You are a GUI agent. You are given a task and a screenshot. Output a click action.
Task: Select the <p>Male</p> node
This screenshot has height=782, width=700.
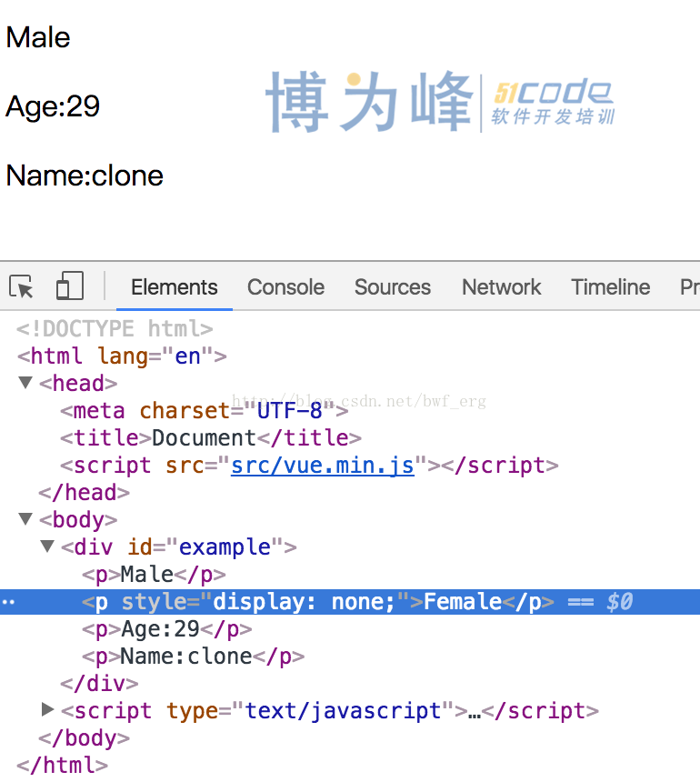[154, 575]
